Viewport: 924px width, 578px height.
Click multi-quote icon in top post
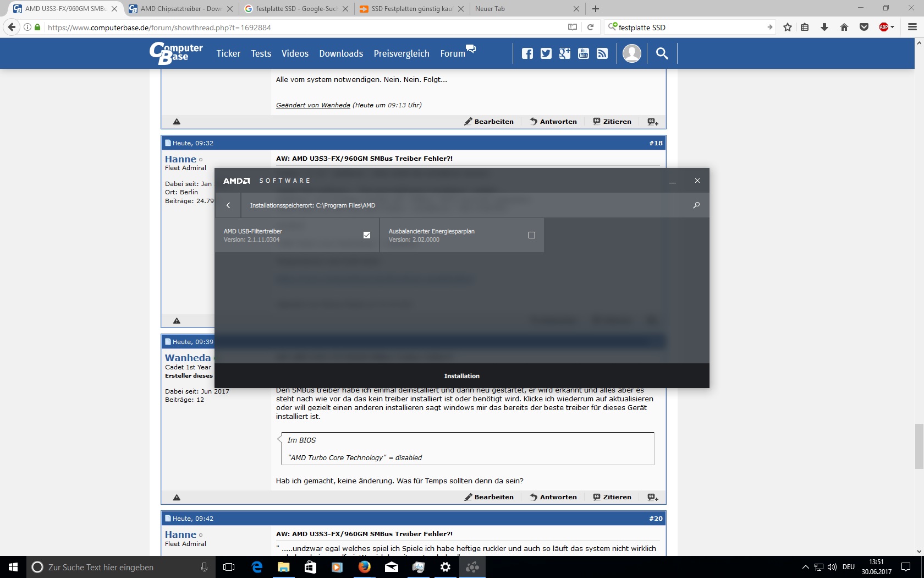point(653,122)
